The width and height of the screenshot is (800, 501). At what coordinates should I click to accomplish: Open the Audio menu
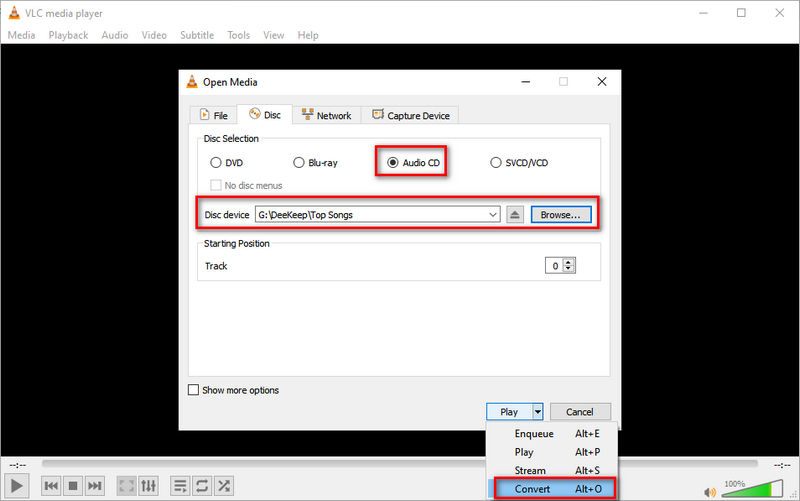coord(115,35)
